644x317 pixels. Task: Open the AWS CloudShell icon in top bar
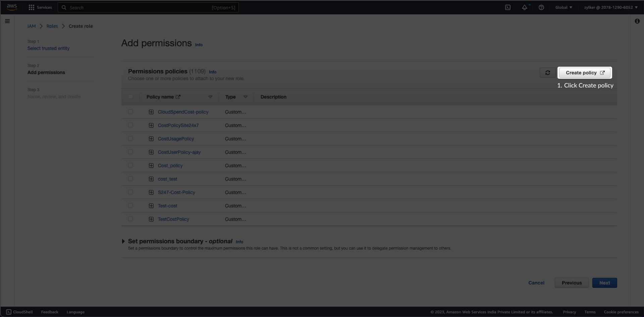[508, 7]
